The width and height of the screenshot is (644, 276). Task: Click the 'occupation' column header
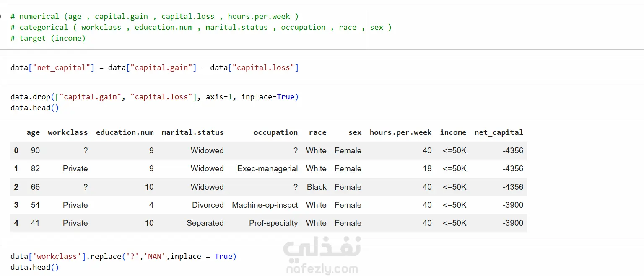(275, 132)
